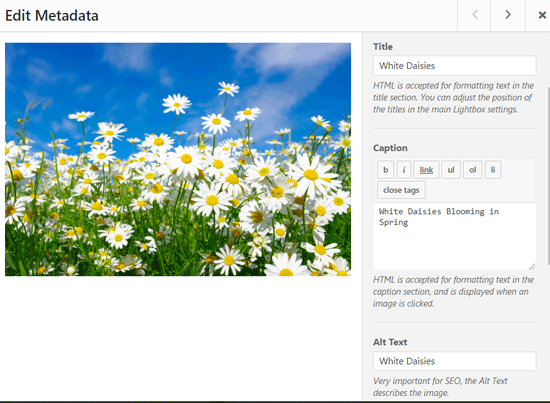
Task: Go to the next image arrow
Action: (x=508, y=15)
